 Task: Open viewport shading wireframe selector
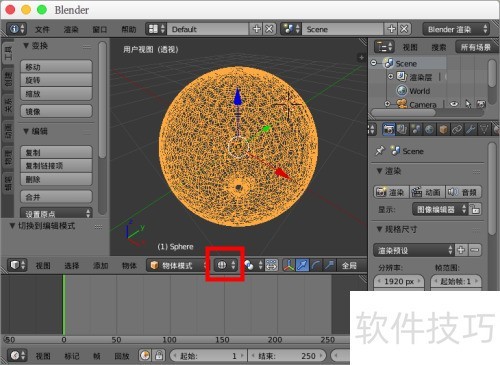click(226, 265)
